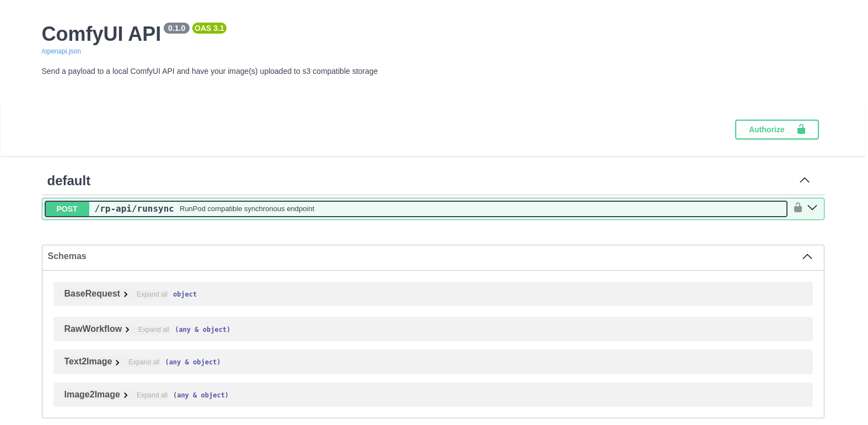Click the default tag heading

pos(69,181)
